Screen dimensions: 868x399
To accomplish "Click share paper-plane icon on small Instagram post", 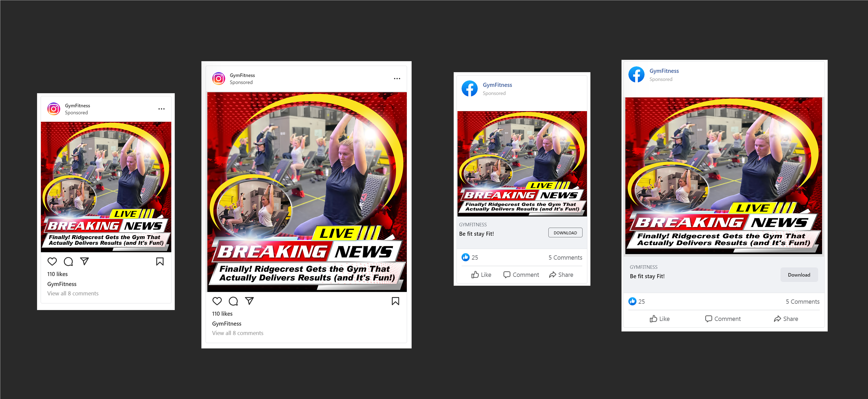I will coord(84,261).
